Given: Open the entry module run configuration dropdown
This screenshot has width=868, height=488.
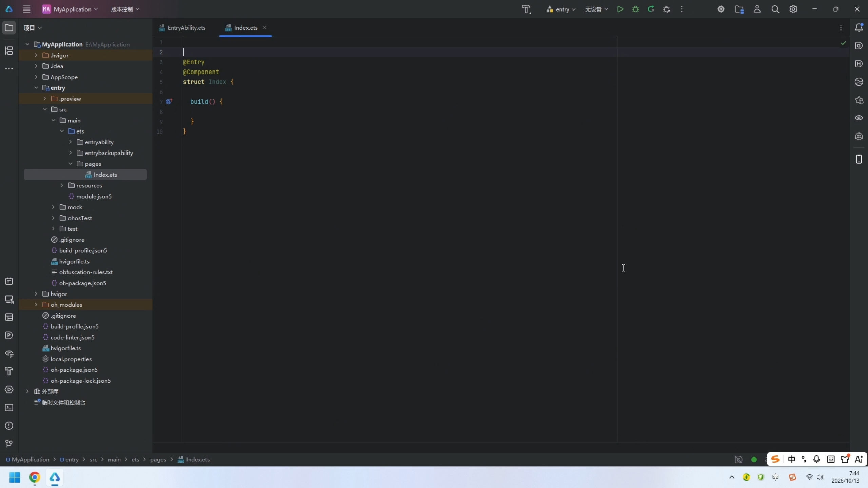Looking at the screenshot, I should click(x=561, y=9).
